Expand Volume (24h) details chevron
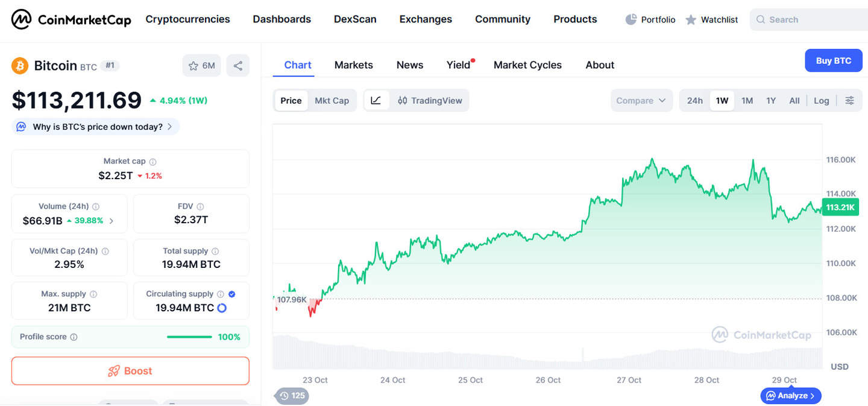Screen dimensions: 868x406 click(111, 221)
